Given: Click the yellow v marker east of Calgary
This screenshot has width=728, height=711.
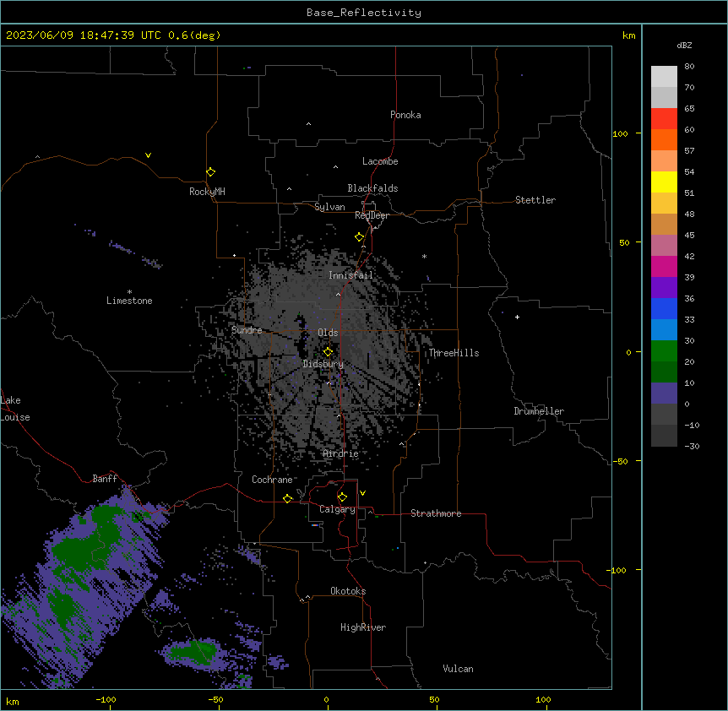Looking at the screenshot, I should click(x=362, y=493).
